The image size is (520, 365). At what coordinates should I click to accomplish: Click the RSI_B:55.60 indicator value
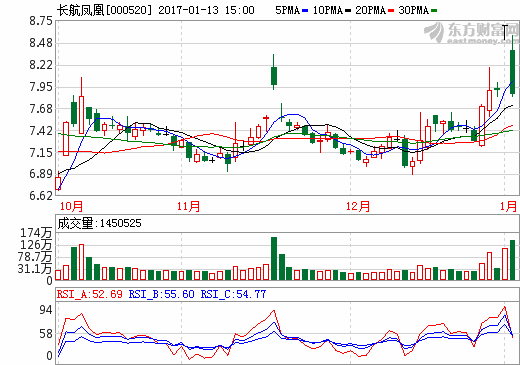click(161, 294)
